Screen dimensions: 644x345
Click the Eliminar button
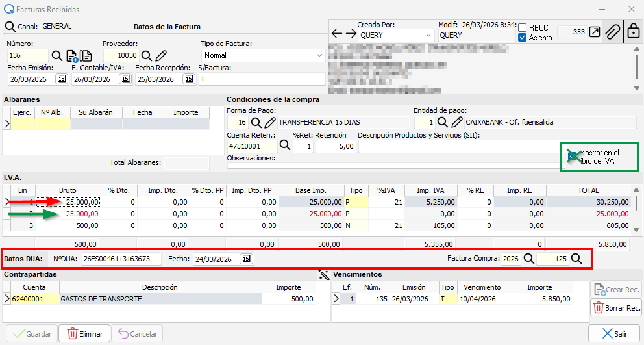tap(84, 333)
